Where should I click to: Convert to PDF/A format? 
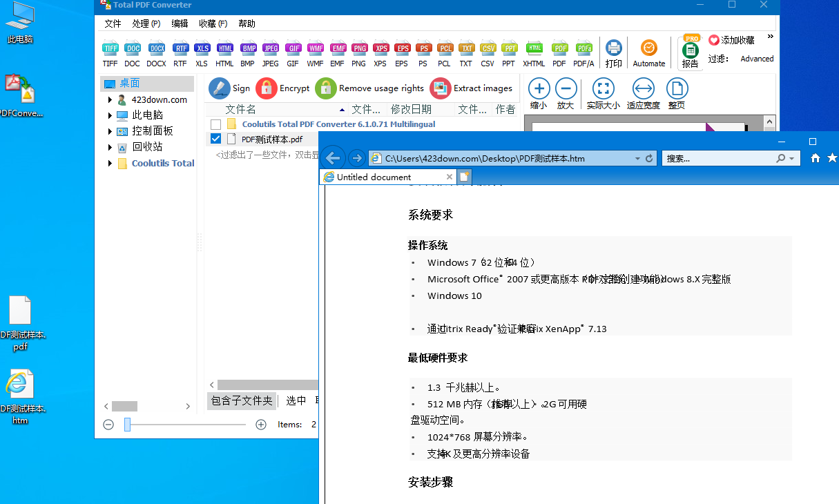pyautogui.click(x=584, y=54)
